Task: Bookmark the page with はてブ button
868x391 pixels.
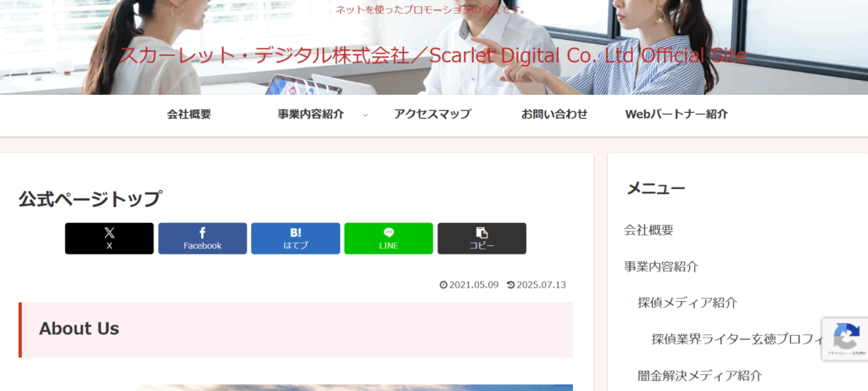Action: [295, 238]
